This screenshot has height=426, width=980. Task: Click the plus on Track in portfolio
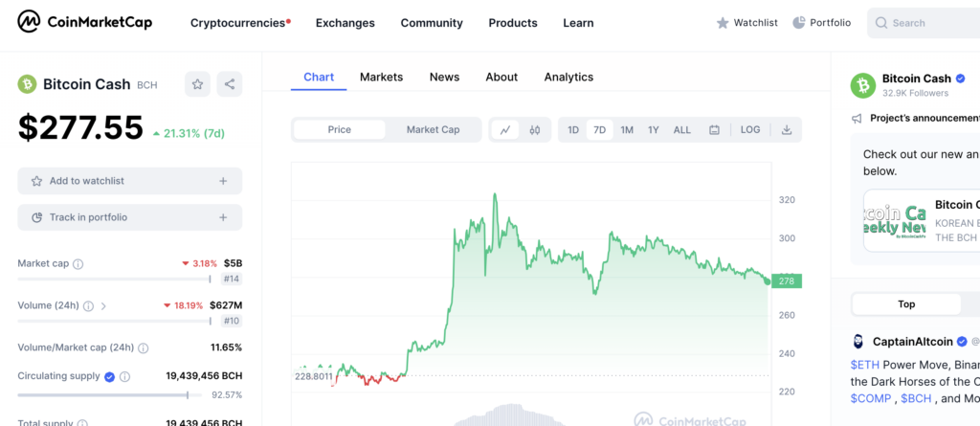223,217
